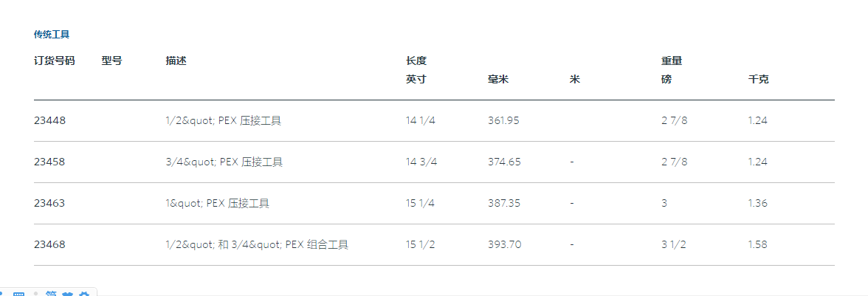
Task: Click the 传统工具 heading link
Action: click(52, 34)
